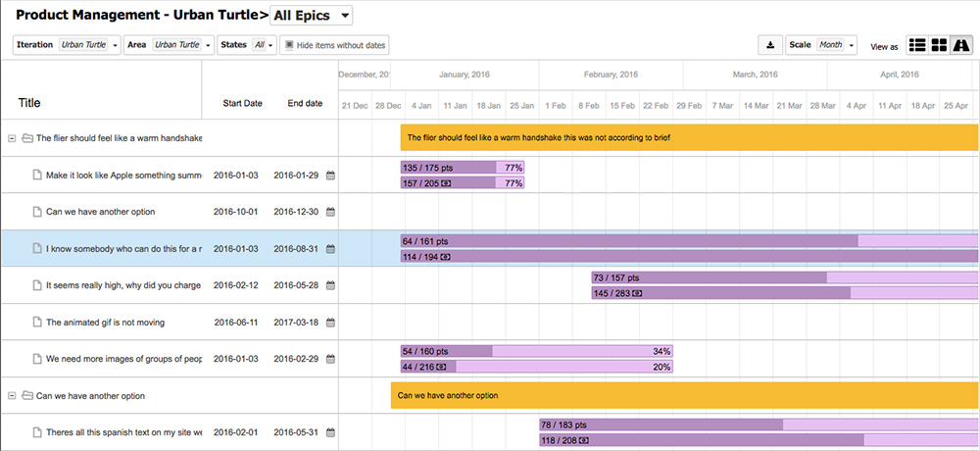Open the States filter dropdown
This screenshot has height=451, width=980.
pos(246,45)
